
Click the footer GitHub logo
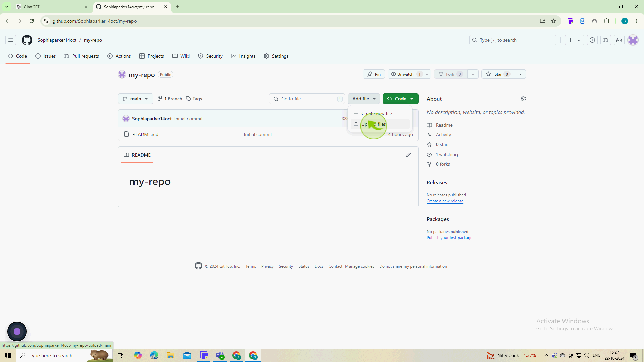(x=198, y=266)
